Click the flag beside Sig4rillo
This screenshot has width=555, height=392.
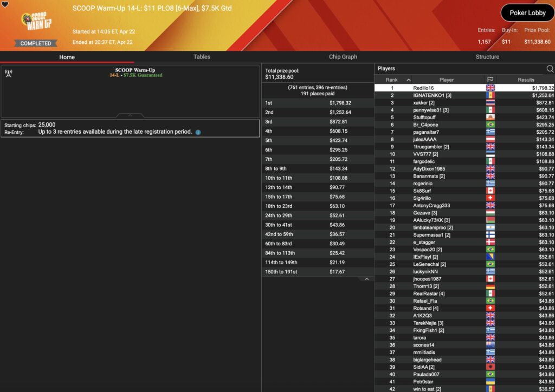click(x=490, y=198)
